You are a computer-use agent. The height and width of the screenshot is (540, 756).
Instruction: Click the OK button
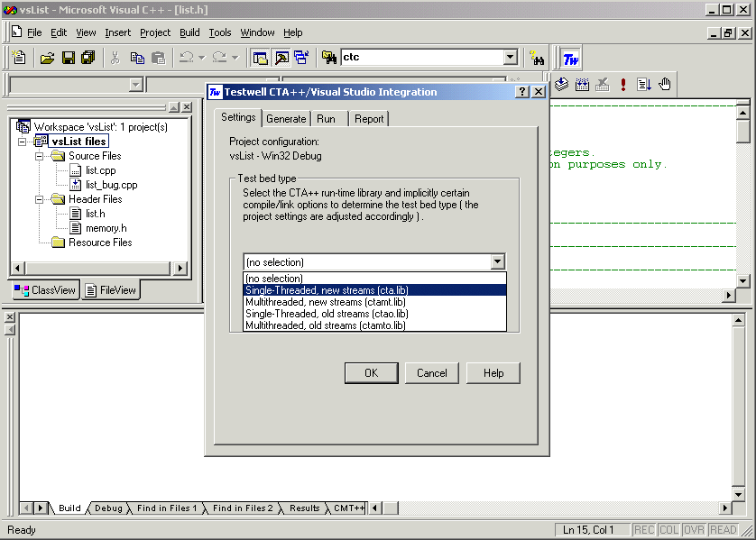[x=372, y=373]
